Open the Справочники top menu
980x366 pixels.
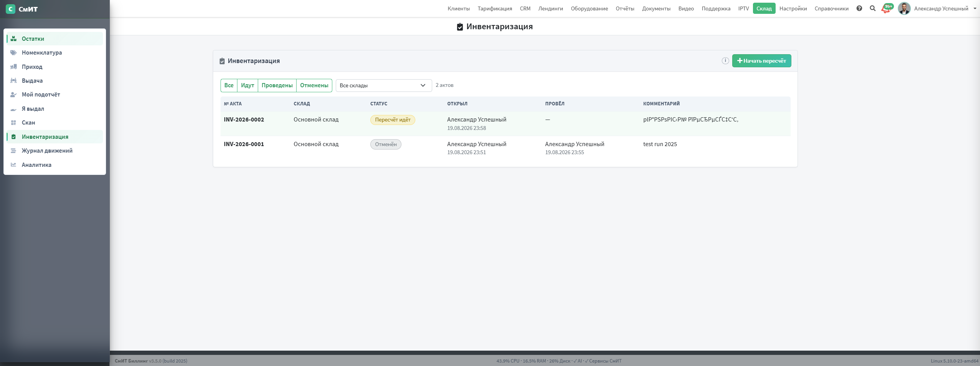point(831,8)
